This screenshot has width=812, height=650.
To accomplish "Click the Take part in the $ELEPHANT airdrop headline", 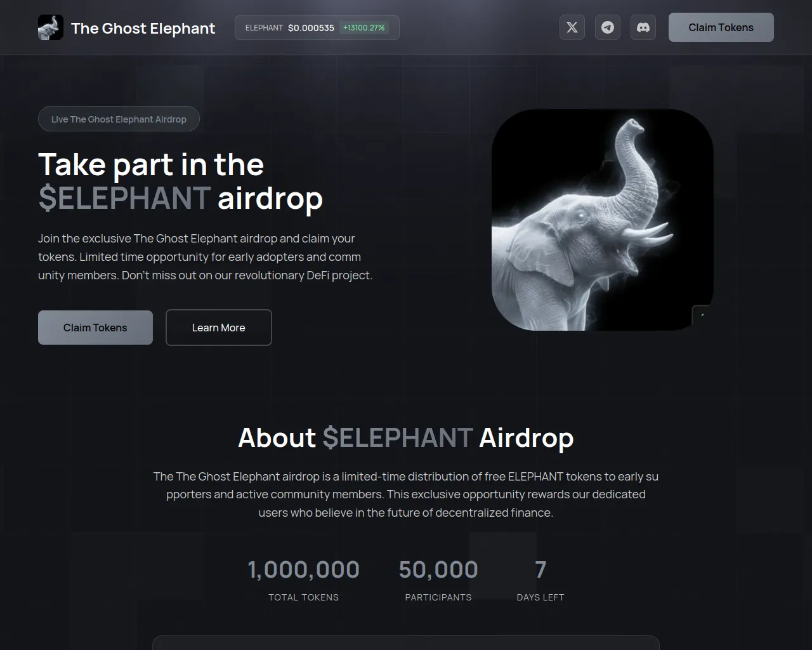I will (x=181, y=182).
